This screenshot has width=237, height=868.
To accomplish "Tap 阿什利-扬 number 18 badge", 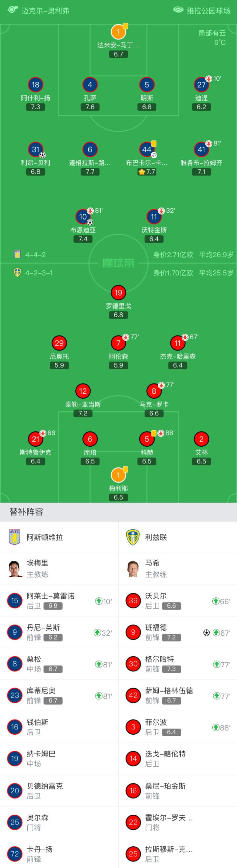I will pyautogui.click(x=36, y=85).
